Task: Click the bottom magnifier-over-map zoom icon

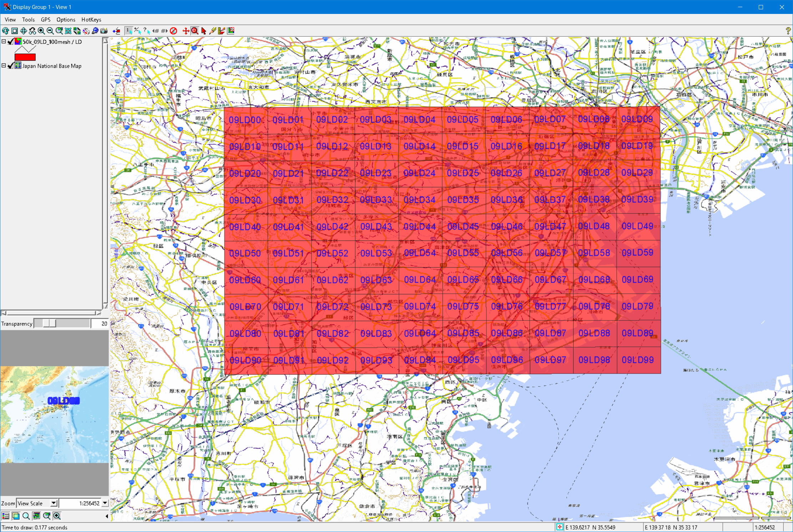Action: [x=47, y=516]
